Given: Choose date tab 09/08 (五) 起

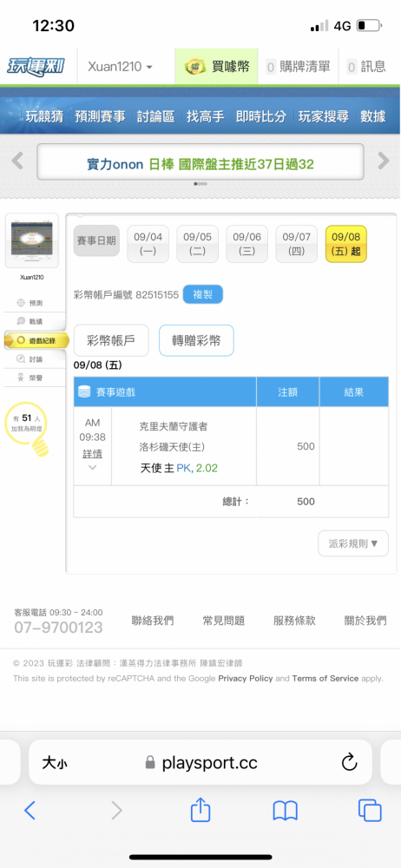Looking at the screenshot, I should (x=346, y=244).
